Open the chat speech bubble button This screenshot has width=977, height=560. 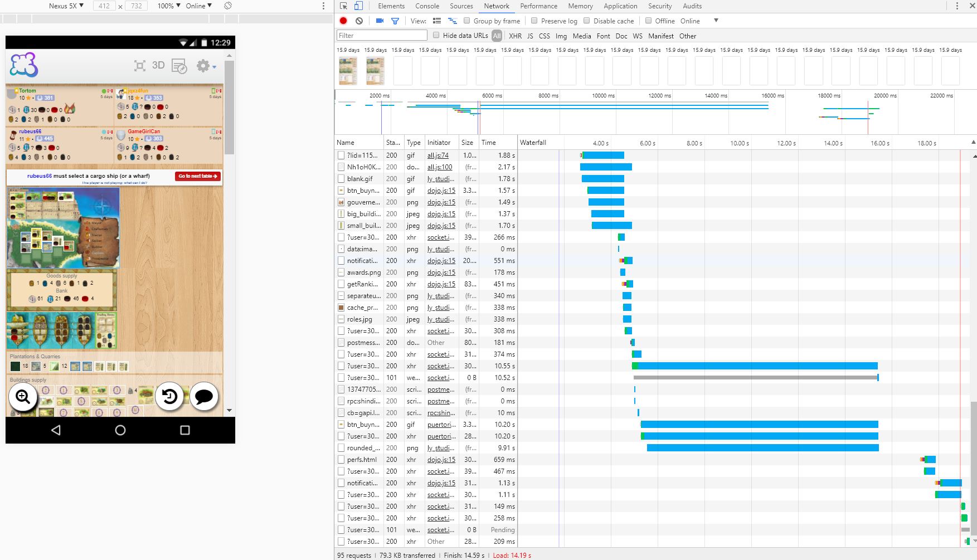(204, 396)
